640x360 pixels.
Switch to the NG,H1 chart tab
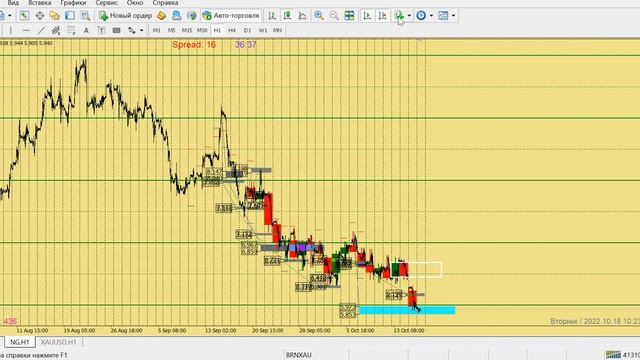(20, 342)
